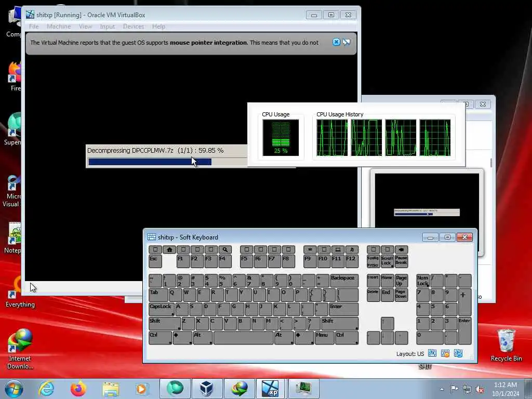The image size is (532, 399).
Task: Open Windows Media Player taskbar icon
Action: (x=141, y=389)
